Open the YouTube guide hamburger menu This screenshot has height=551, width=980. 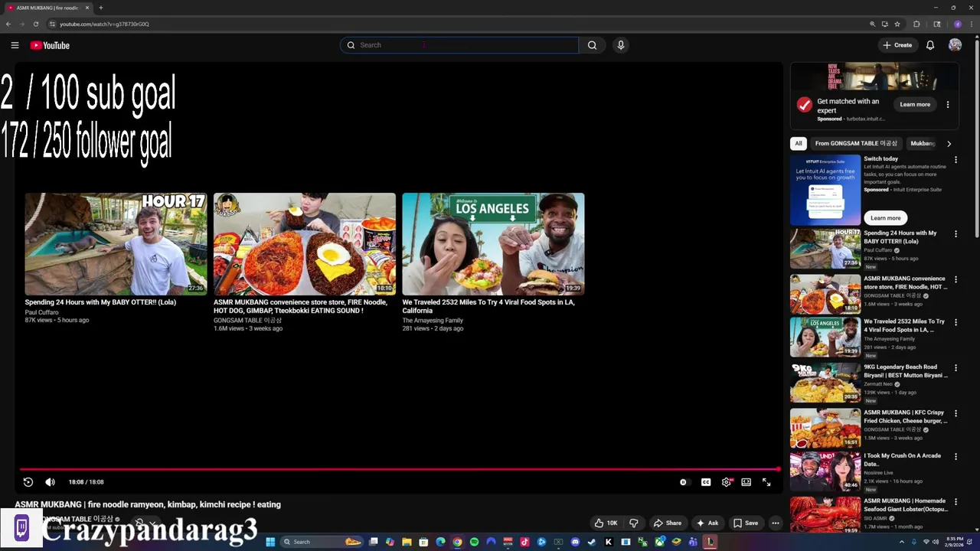tap(15, 45)
